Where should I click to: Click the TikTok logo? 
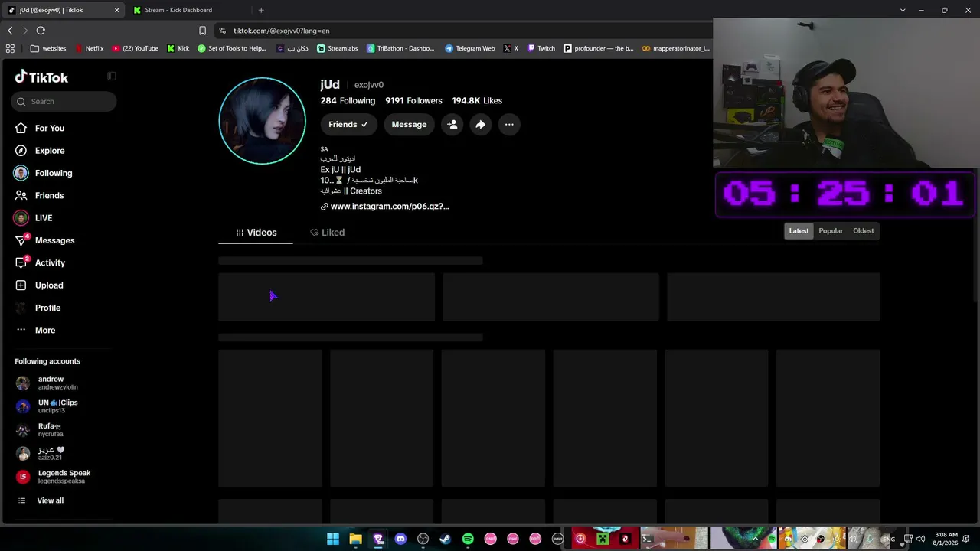click(x=41, y=77)
